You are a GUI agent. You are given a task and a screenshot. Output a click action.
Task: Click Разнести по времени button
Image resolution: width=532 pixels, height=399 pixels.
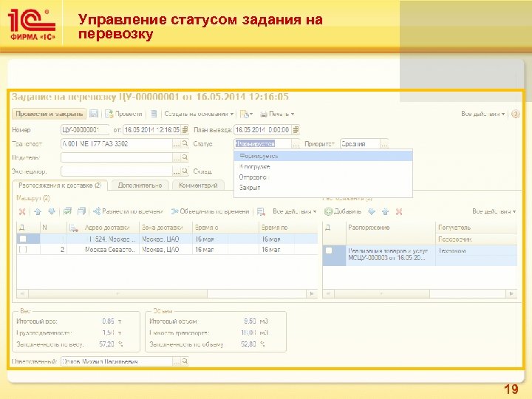[129, 211]
